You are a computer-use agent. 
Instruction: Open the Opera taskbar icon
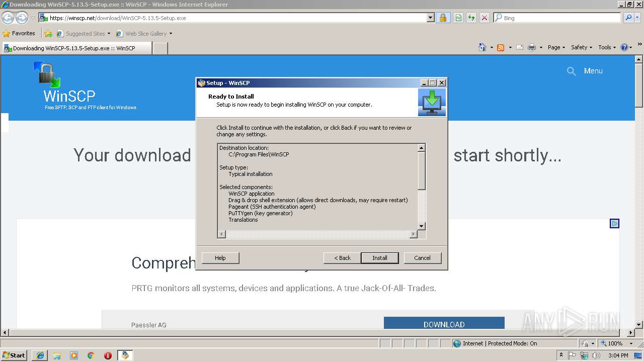point(108,355)
